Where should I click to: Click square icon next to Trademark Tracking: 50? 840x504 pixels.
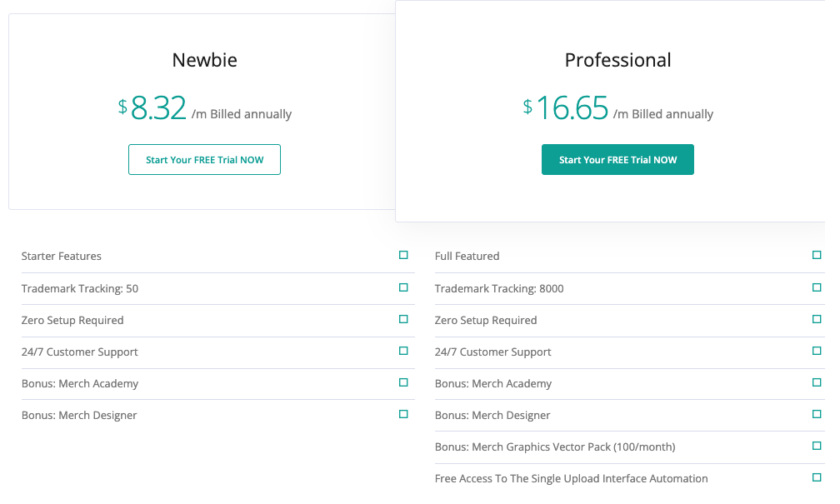tap(403, 287)
